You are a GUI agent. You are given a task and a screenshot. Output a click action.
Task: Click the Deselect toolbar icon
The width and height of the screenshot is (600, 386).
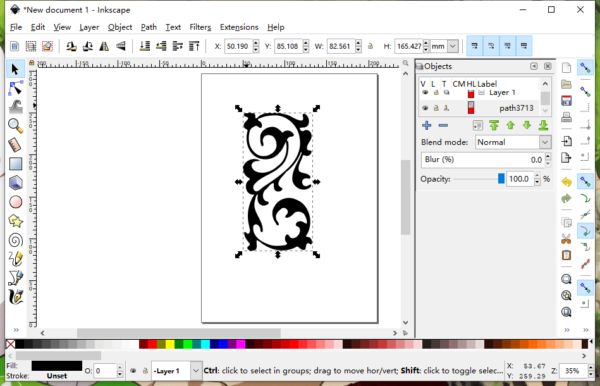pos(47,46)
